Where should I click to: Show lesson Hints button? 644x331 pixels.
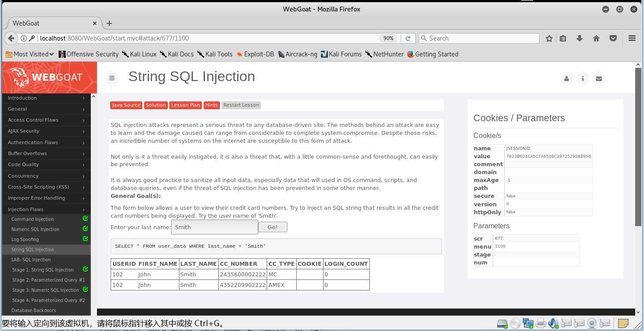pyautogui.click(x=212, y=105)
